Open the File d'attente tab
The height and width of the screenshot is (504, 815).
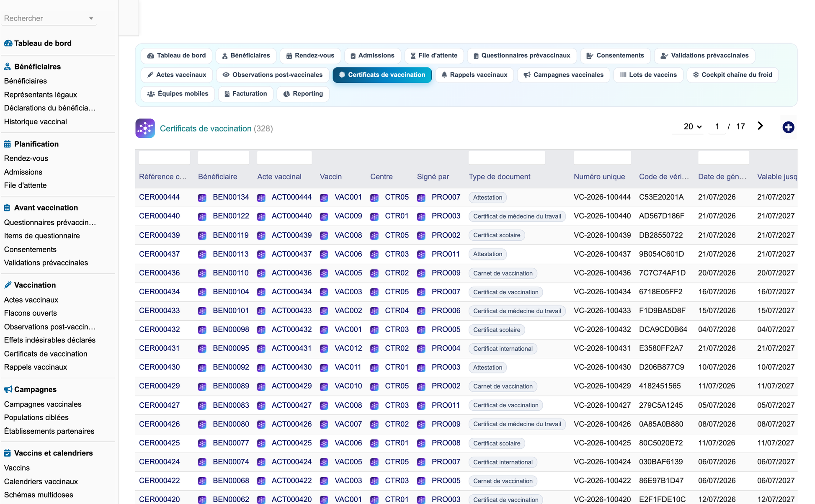click(x=434, y=56)
